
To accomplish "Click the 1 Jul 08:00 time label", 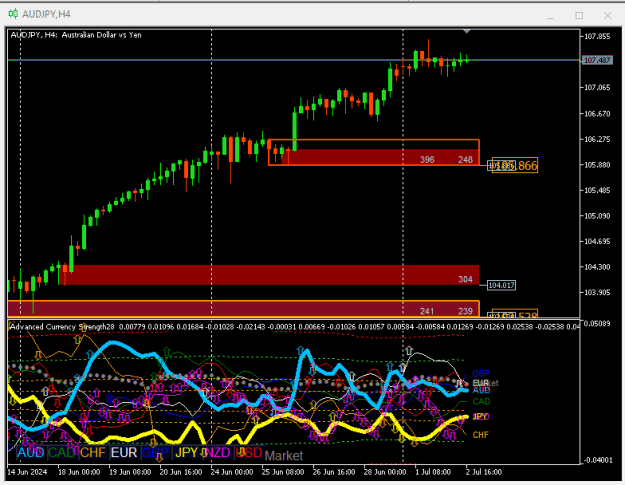I will coord(433,472).
